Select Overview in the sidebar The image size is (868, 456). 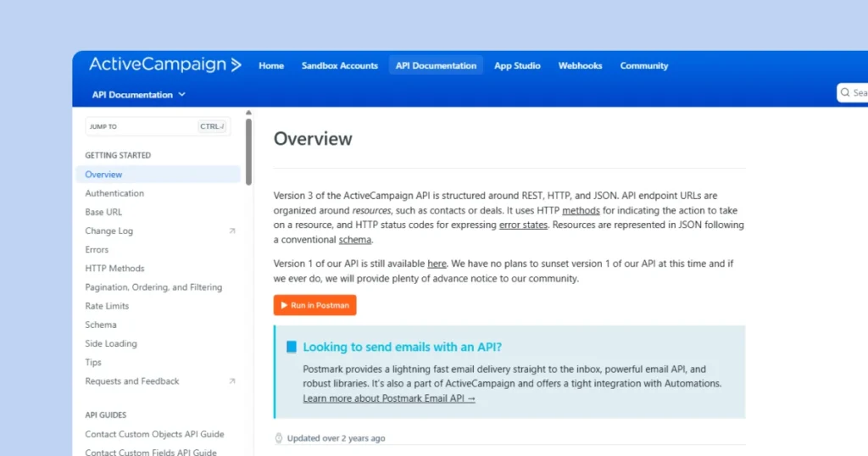click(x=158, y=175)
